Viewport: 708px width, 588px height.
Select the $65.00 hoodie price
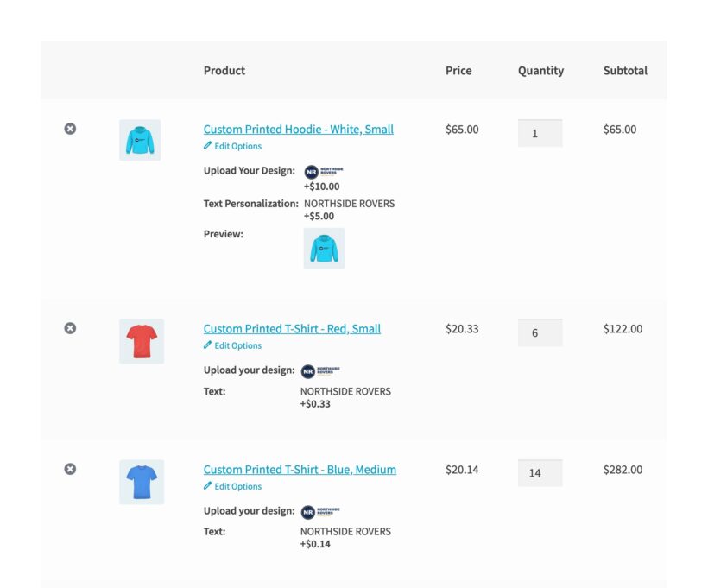(x=462, y=130)
